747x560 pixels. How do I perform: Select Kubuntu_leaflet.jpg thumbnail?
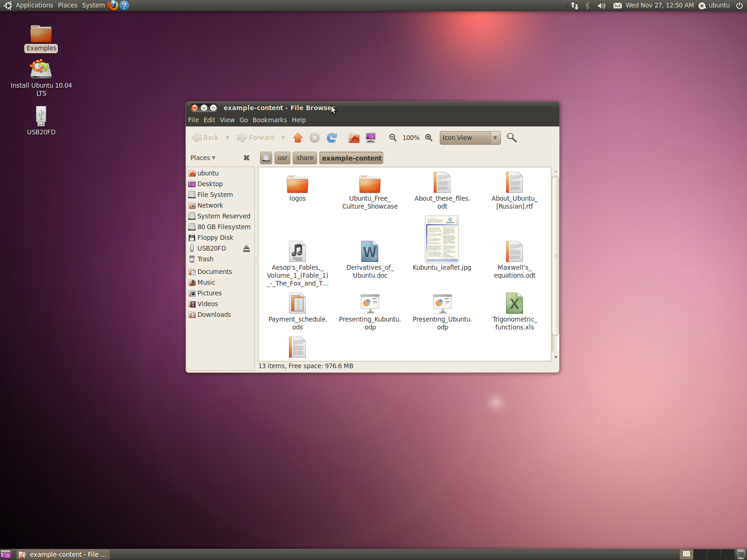click(442, 239)
